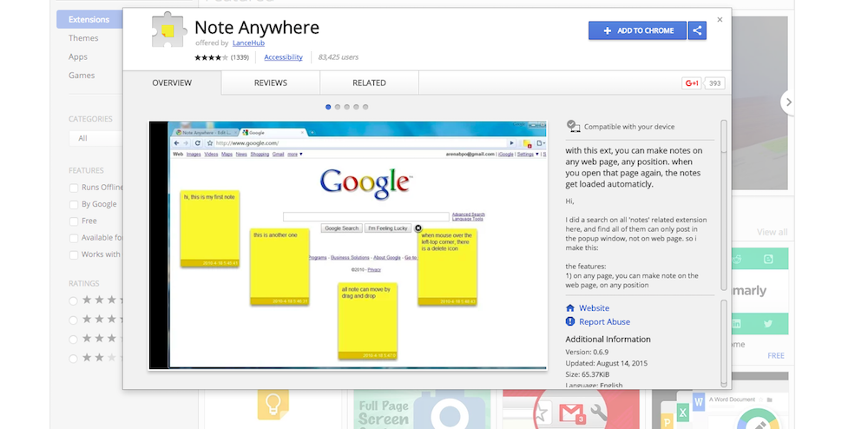Open the Categories dropdown showing All
The image size is (868, 429).
click(x=95, y=138)
